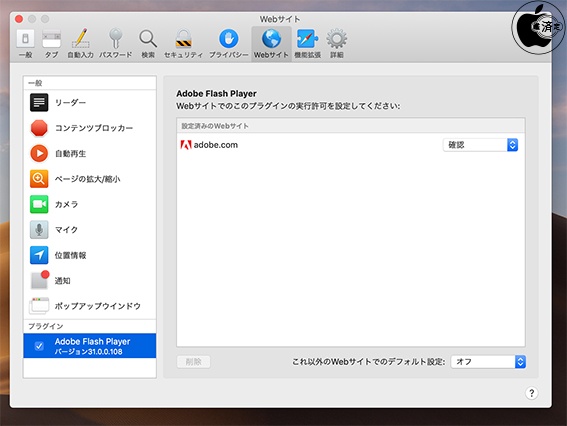Select 通知 in the sidebar
Viewport: 567px width, 426px height.
[90, 281]
